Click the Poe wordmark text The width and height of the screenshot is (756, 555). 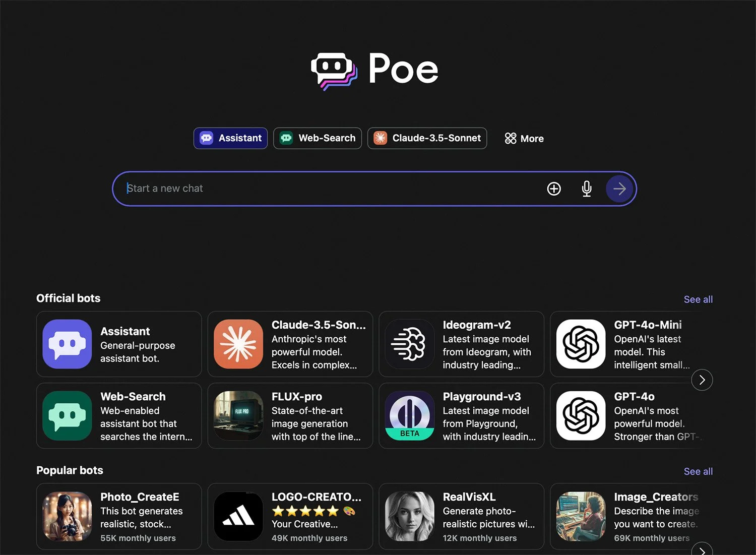coord(403,69)
